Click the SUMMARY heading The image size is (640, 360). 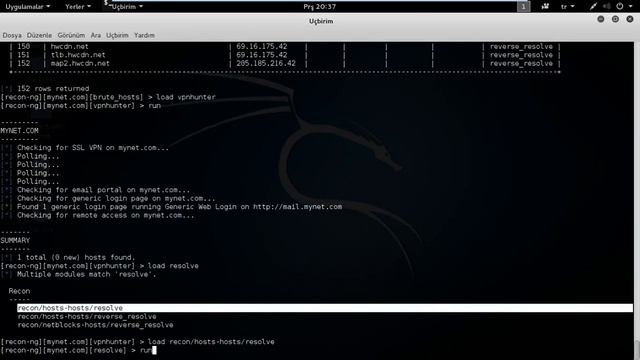(x=15, y=240)
